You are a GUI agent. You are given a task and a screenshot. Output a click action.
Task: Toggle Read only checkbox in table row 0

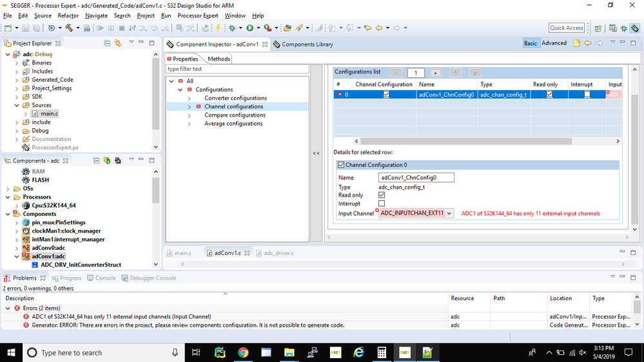[x=549, y=95]
